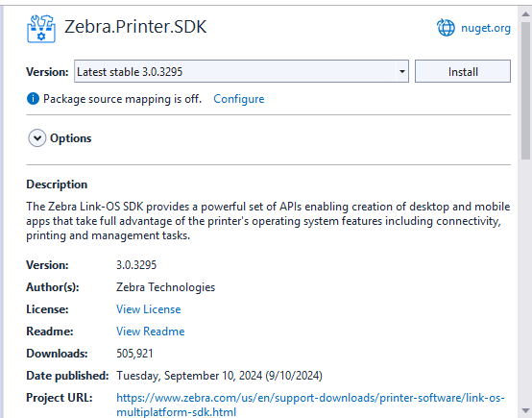Open the nuget.org link text

click(x=486, y=28)
